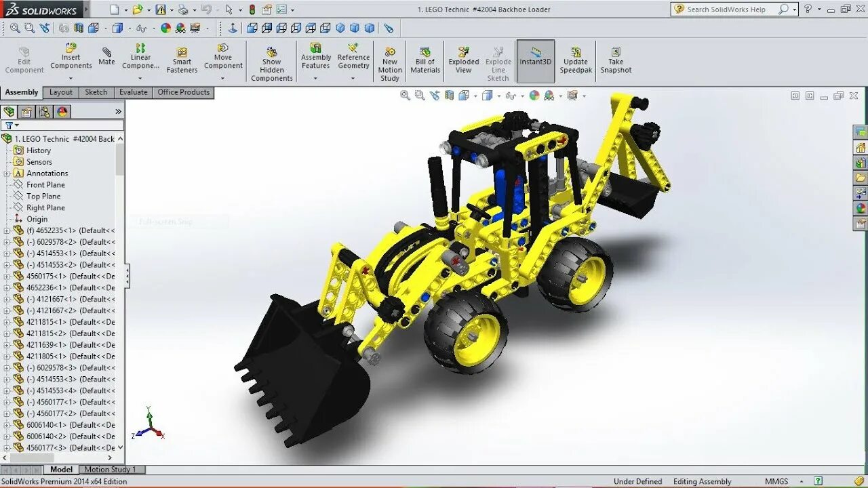Switch to the Office Products tab
868x488 pixels.
(183, 92)
